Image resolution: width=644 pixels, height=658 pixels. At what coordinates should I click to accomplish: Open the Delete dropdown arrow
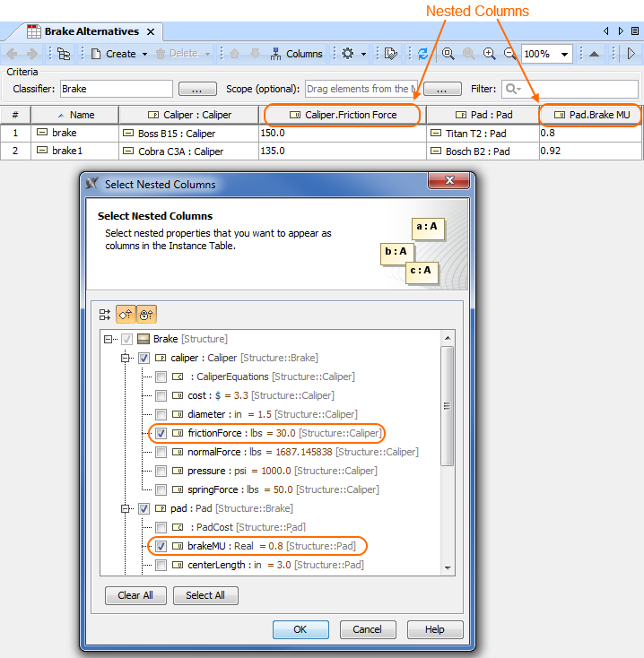click(x=207, y=54)
